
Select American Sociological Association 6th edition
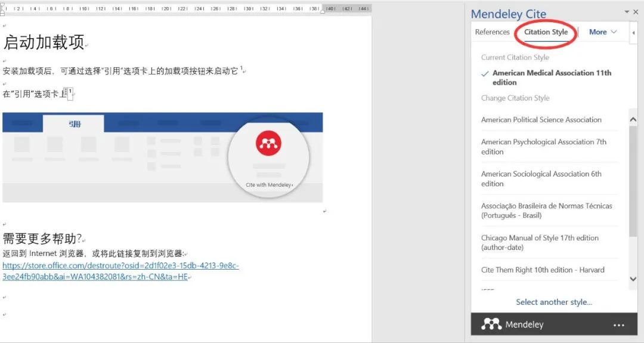[x=541, y=179]
